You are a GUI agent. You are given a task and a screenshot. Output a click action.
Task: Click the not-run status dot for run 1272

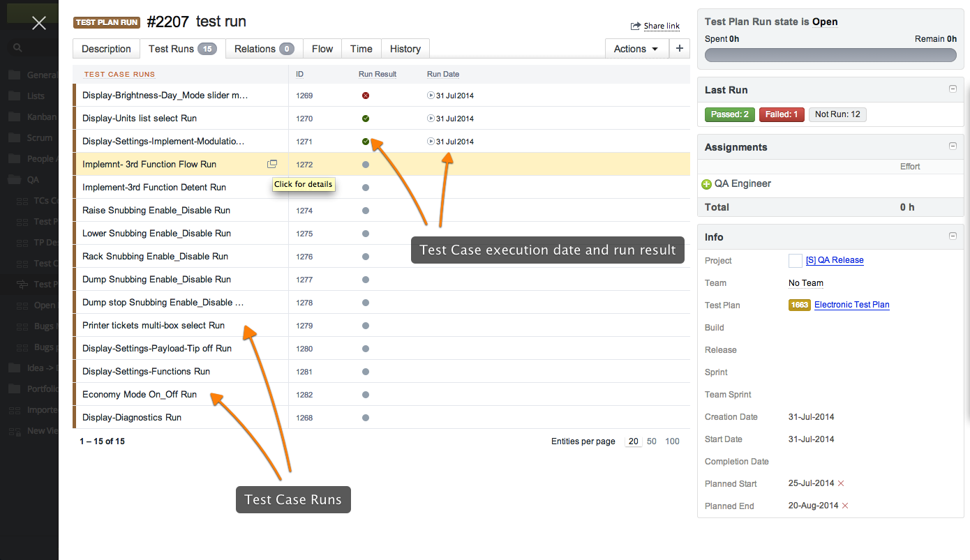coord(366,165)
